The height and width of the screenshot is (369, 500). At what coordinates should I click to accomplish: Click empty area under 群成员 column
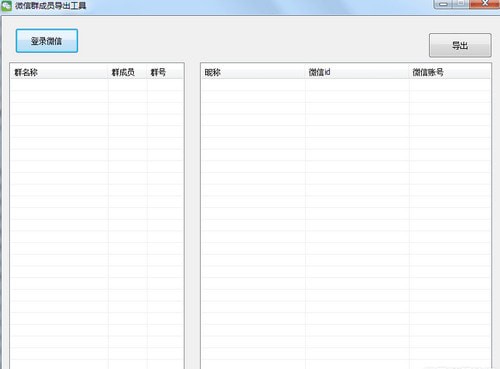(128, 200)
